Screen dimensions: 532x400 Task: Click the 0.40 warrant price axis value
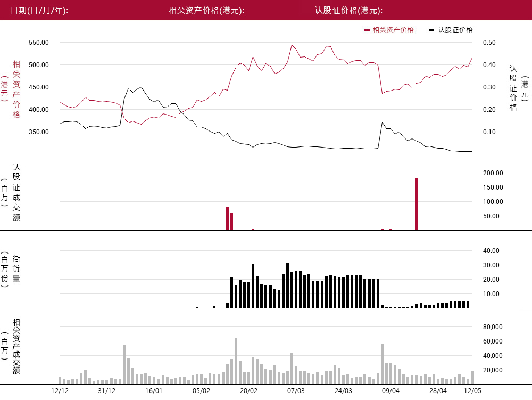coord(489,65)
